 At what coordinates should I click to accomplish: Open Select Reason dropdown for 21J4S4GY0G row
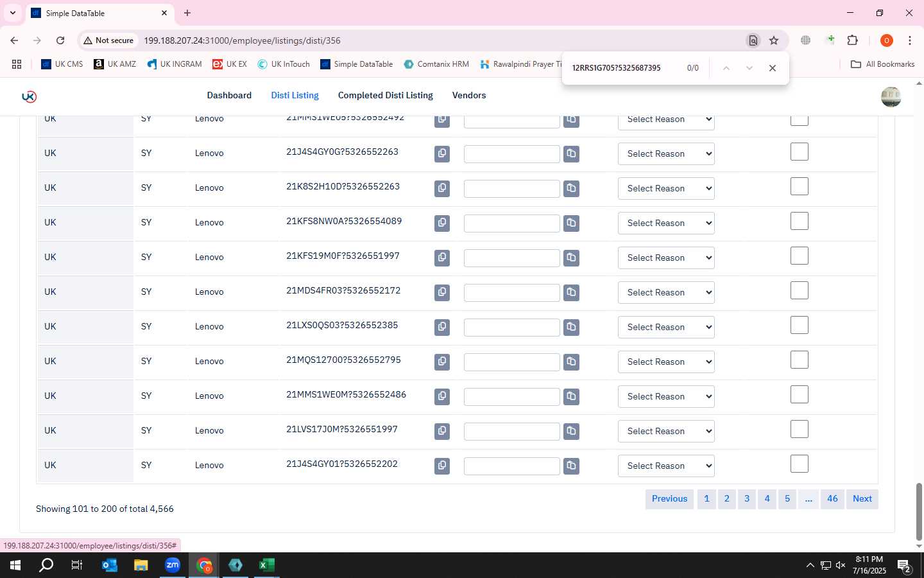coord(666,154)
